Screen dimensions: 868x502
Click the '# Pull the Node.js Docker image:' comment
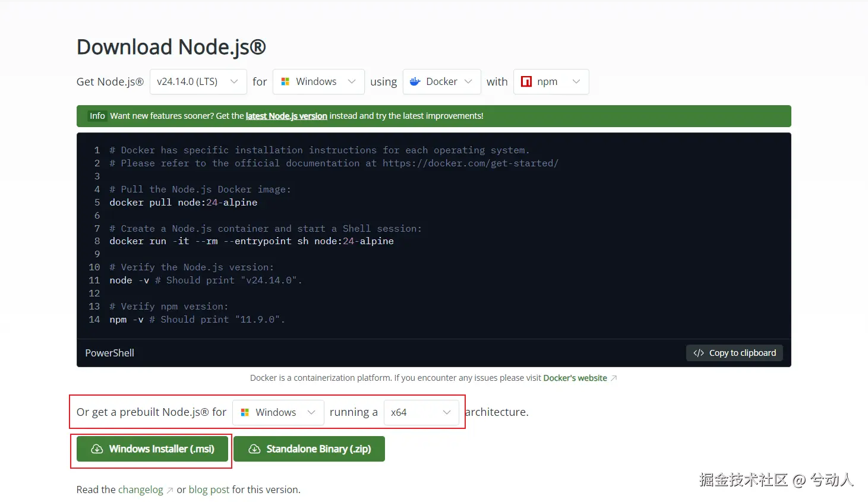200,190
